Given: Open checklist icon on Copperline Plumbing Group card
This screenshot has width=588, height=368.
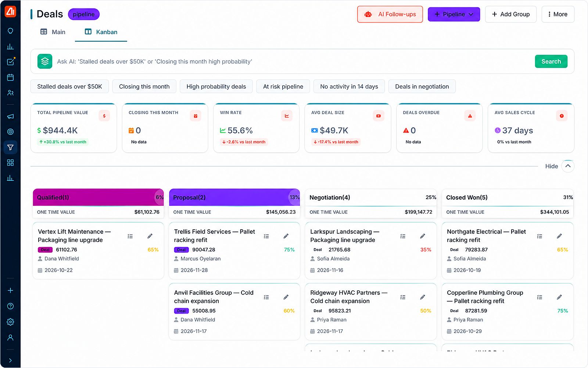Looking at the screenshot, I should coord(539,297).
